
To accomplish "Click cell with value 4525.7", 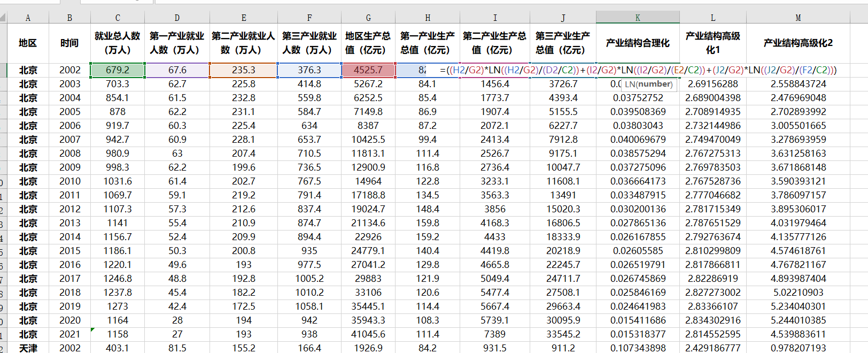I will tap(368, 70).
